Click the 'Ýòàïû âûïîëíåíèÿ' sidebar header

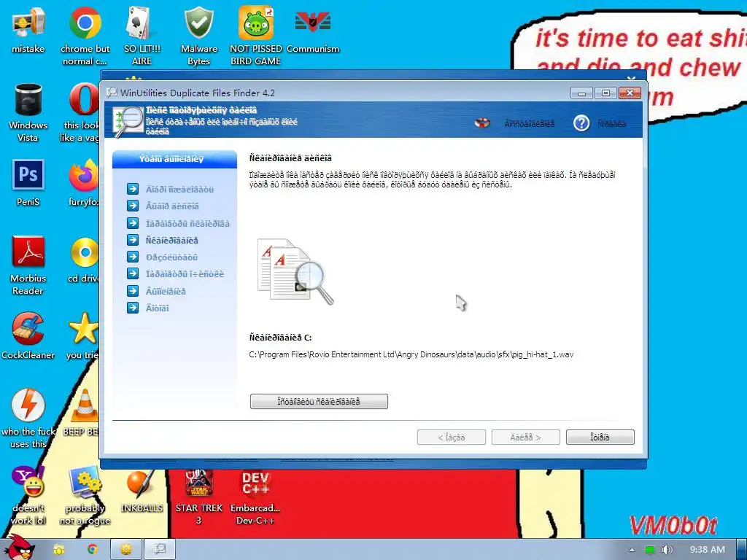174,159
